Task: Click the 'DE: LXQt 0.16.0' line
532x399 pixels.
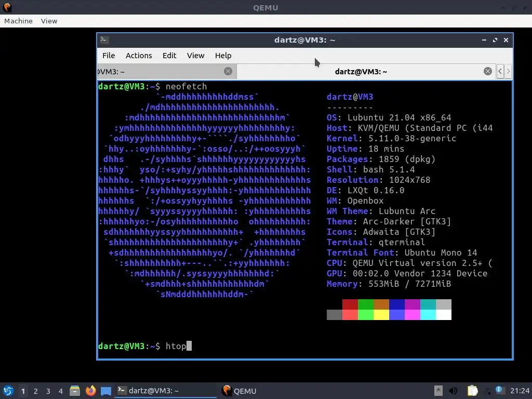Action: (365, 190)
